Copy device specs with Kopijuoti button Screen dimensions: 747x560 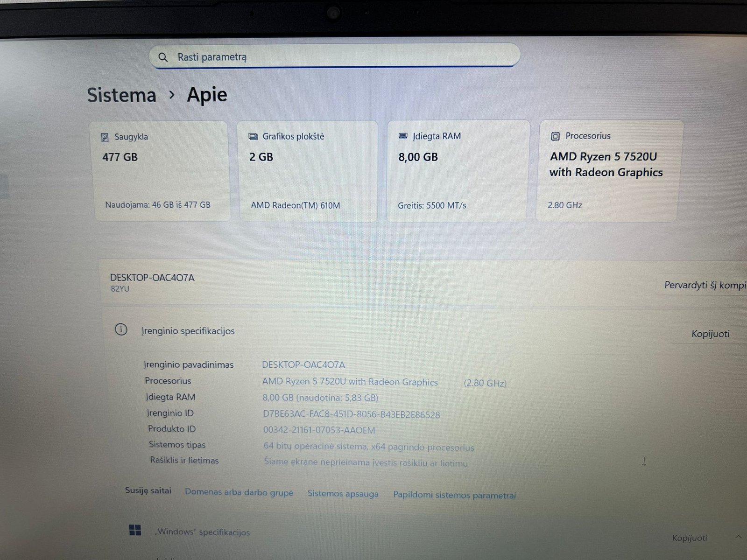pyautogui.click(x=710, y=334)
